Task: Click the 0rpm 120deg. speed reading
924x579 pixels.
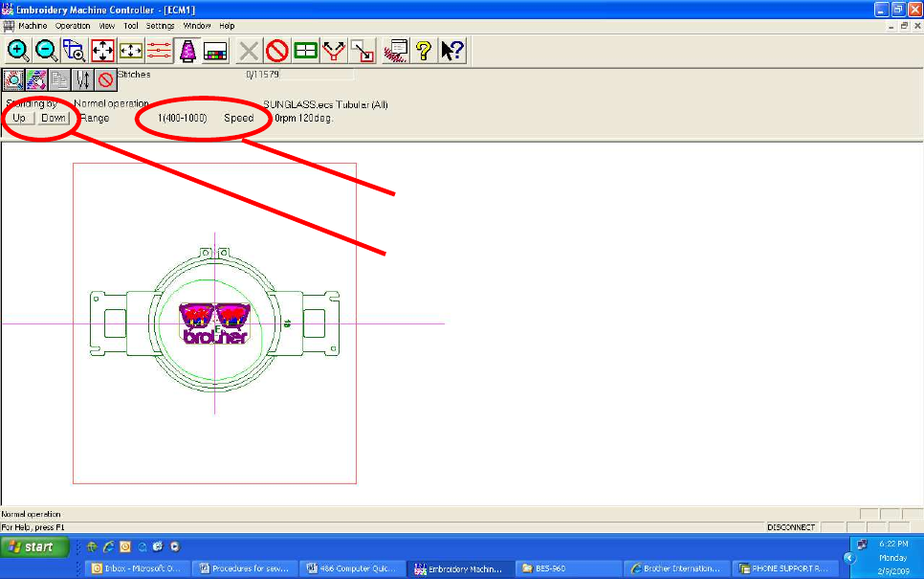Action: [304, 118]
